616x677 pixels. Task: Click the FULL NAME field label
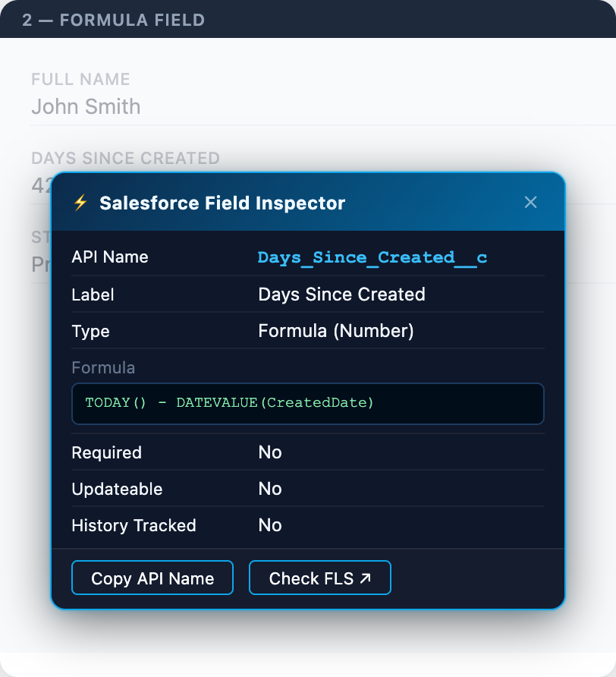[x=80, y=79]
